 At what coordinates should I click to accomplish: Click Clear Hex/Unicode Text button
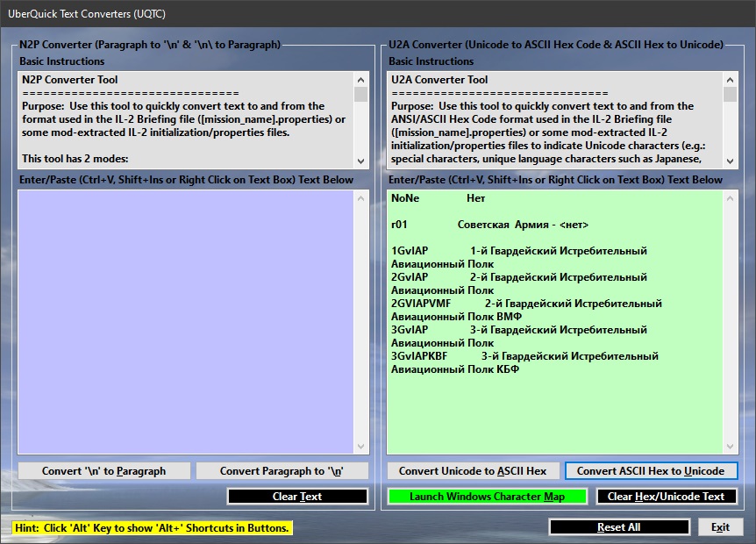(667, 497)
